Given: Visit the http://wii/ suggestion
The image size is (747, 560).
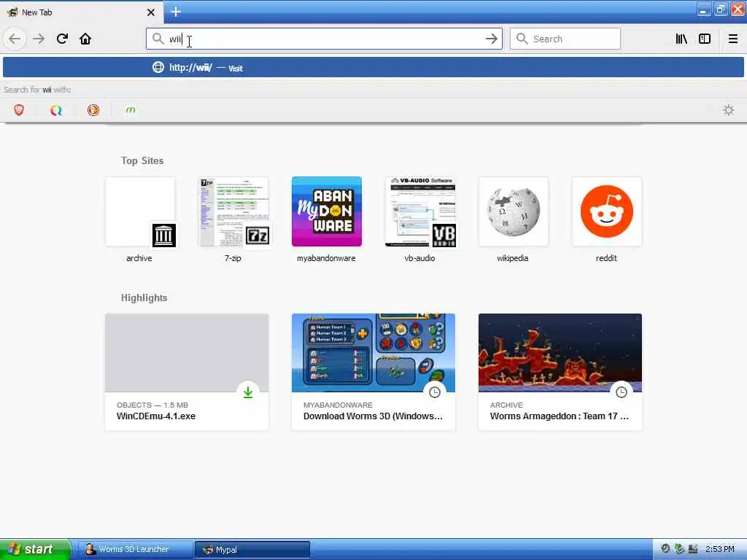Looking at the screenshot, I should pyautogui.click(x=373, y=68).
